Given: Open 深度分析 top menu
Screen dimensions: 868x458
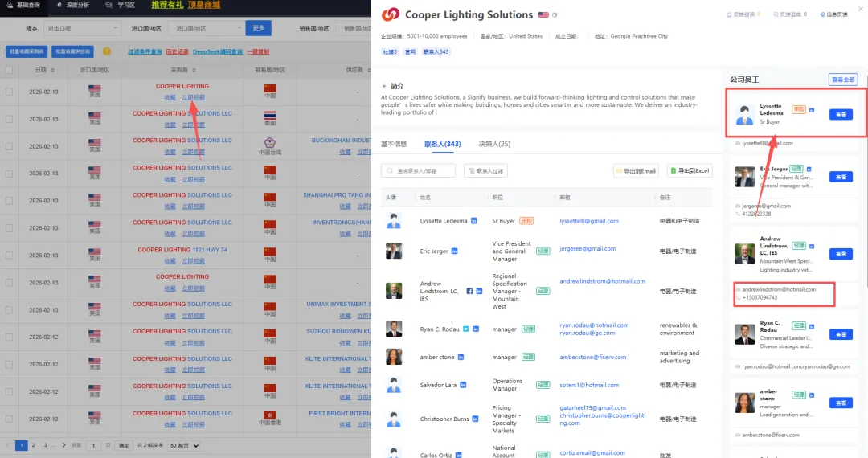Looking at the screenshot, I should pyautogui.click(x=72, y=5).
